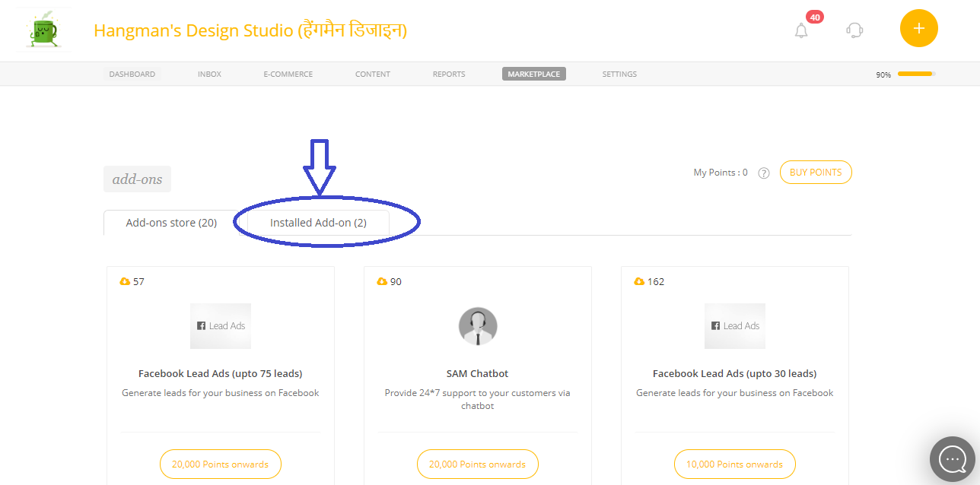Click SAM Chatbot headset avatar image
This screenshot has height=485, width=980.
478,326
